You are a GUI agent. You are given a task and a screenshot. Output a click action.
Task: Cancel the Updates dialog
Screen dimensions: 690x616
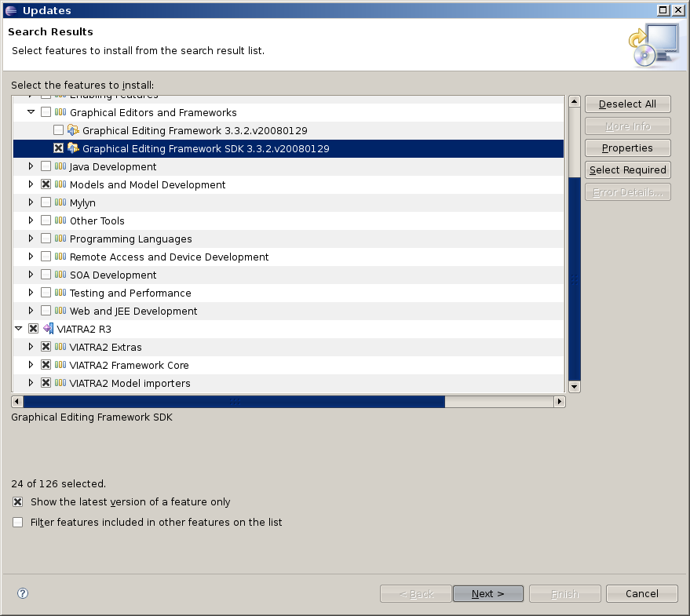(641, 593)
